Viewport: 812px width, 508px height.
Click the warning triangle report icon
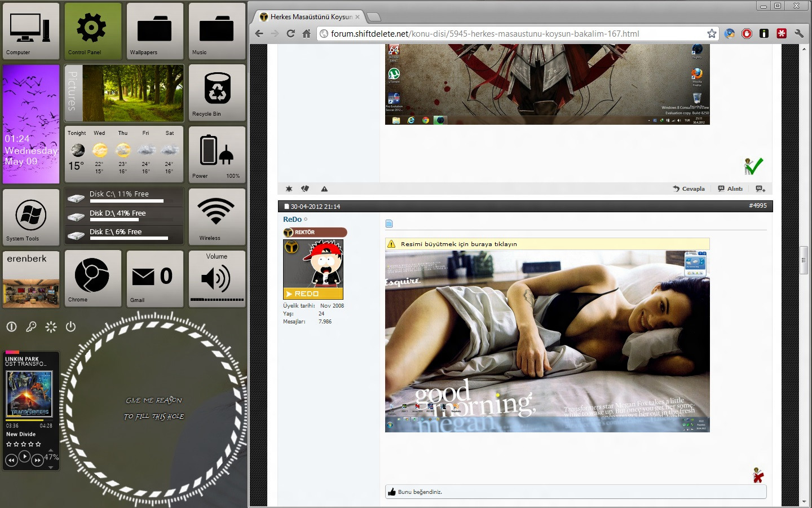(x=324, y=189)
